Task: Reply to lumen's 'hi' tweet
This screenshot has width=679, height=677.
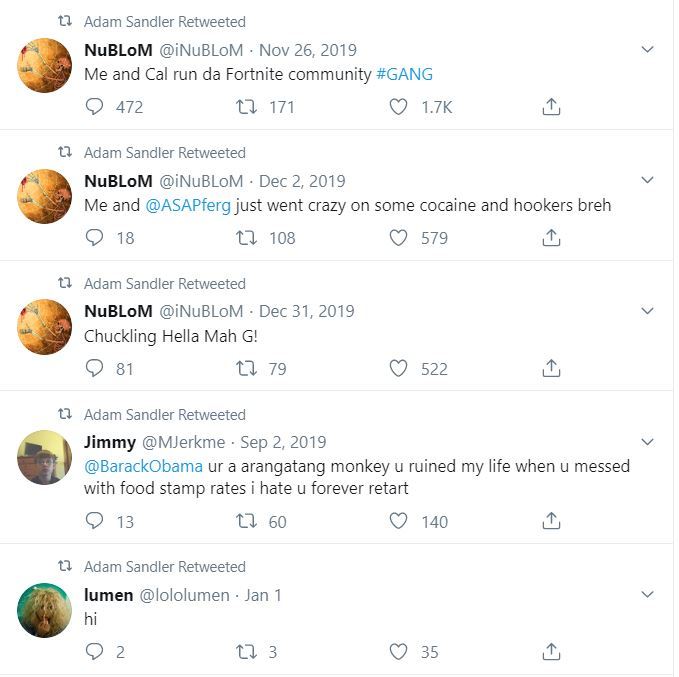Action: [95, 652]
